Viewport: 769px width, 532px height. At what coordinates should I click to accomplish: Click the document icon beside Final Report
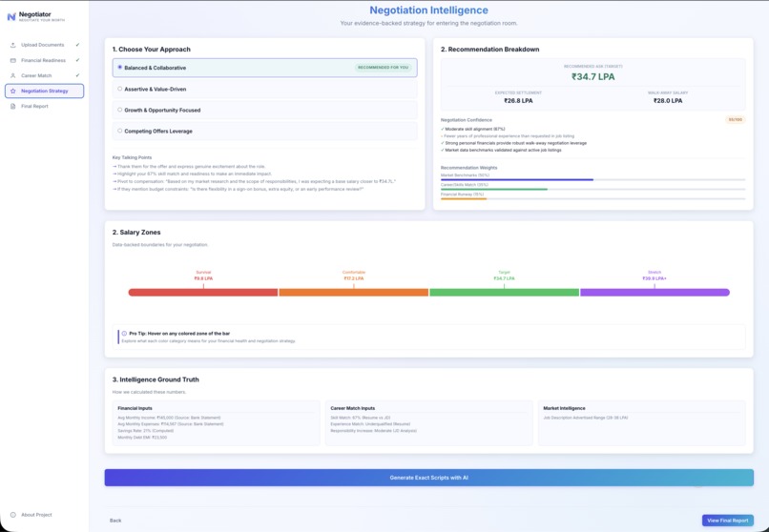pos(13,106)
